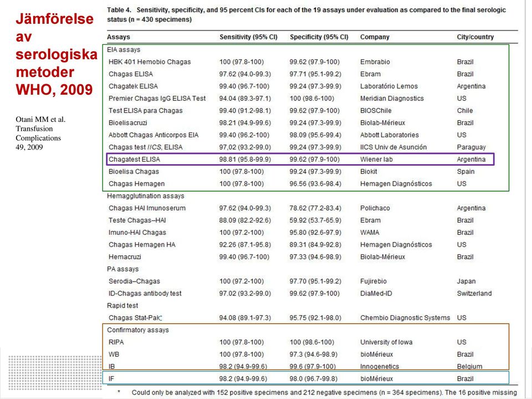This screenshot has width=532, height=399.
Task: Click the sensitivity value "98.81 (95.8-99.9)"
Action: click(x=245, y=160)
